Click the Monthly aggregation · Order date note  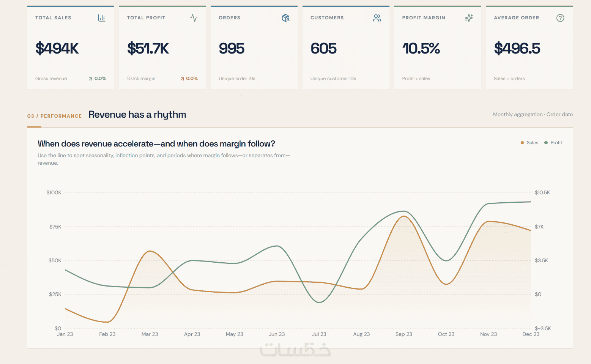point(533,114)
